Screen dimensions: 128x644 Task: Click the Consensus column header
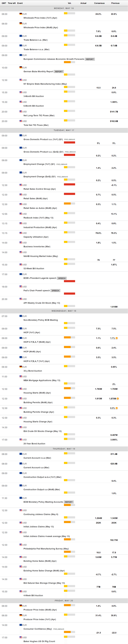[x=99, y=3]
